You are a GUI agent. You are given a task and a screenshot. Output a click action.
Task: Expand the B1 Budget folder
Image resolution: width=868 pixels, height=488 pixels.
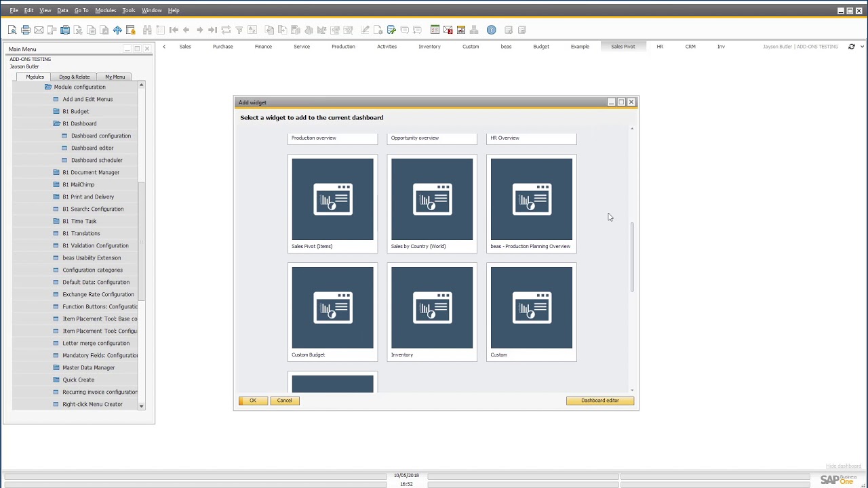click(57, 111)
